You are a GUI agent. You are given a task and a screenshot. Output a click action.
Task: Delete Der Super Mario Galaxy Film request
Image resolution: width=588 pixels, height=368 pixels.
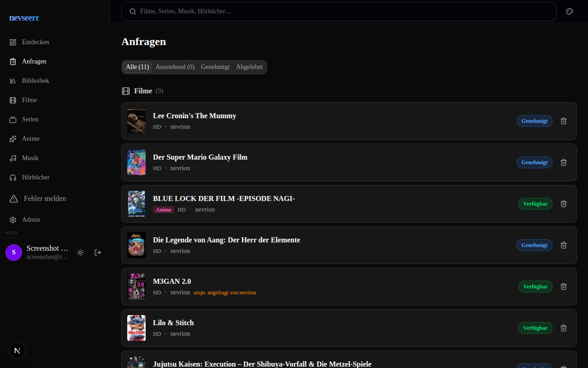564,162
